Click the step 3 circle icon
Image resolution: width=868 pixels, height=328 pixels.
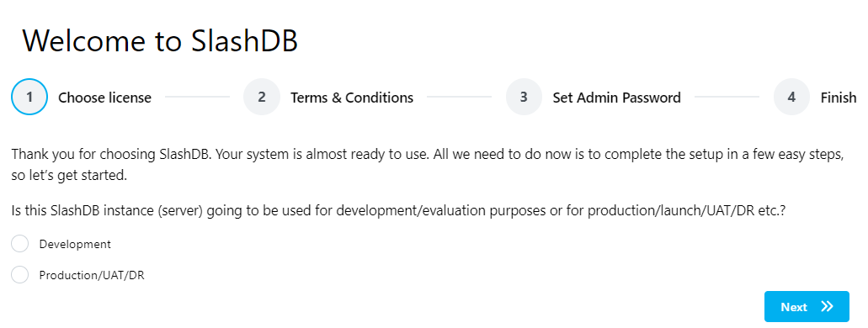click(524, 97)
